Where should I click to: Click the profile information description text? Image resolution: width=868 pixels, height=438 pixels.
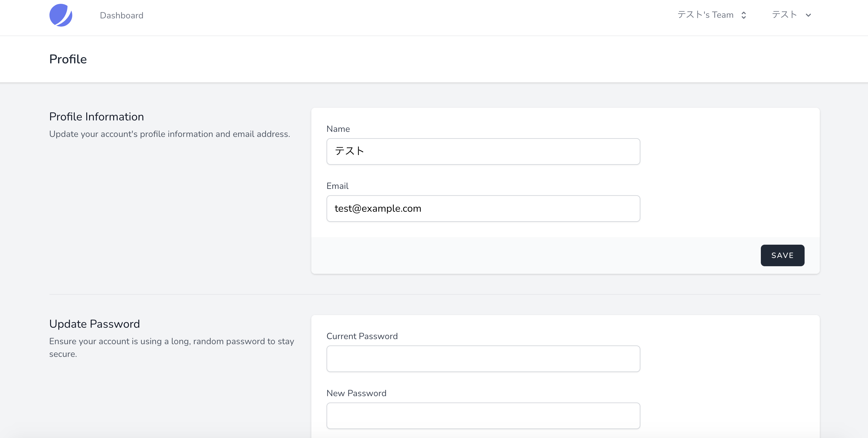tap(170, 134)
